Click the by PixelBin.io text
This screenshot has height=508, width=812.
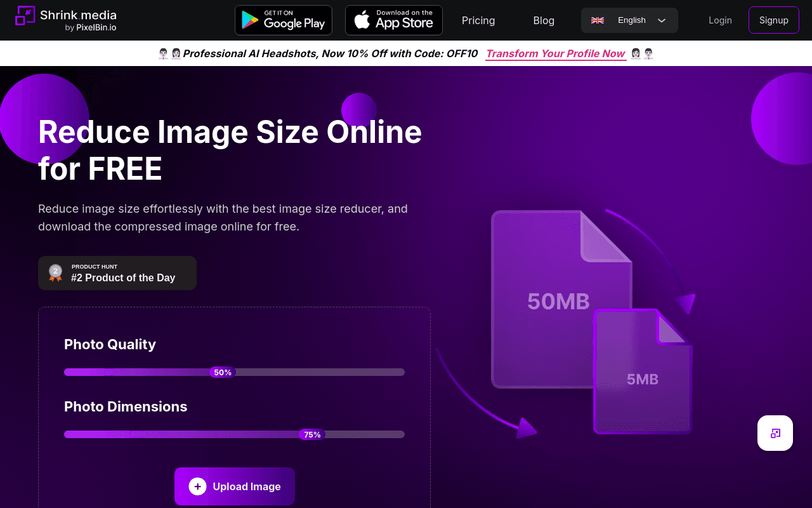click(x=91, y=27)
